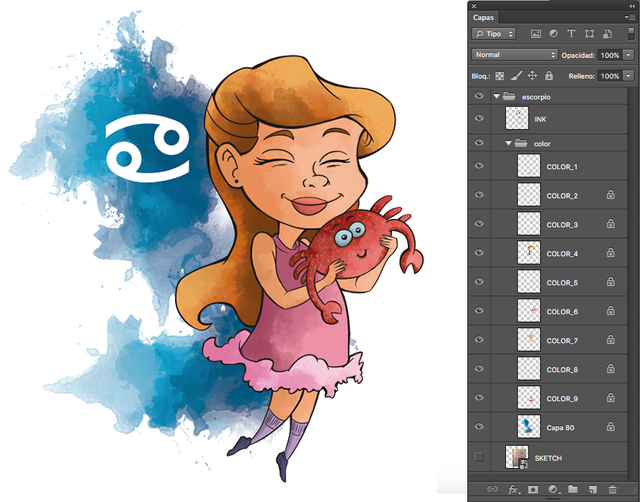Select the Capas tab
This screenshot has width=640, height=502.
483,18
